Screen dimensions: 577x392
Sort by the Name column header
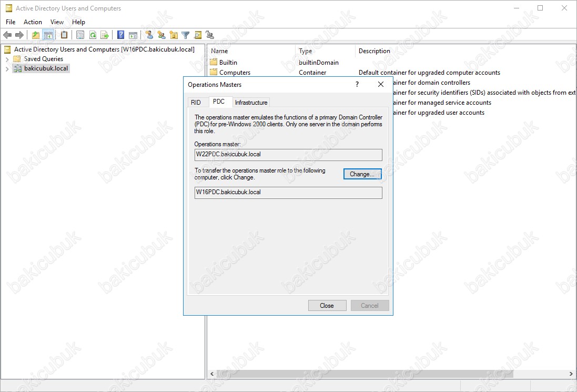[251, 51]
